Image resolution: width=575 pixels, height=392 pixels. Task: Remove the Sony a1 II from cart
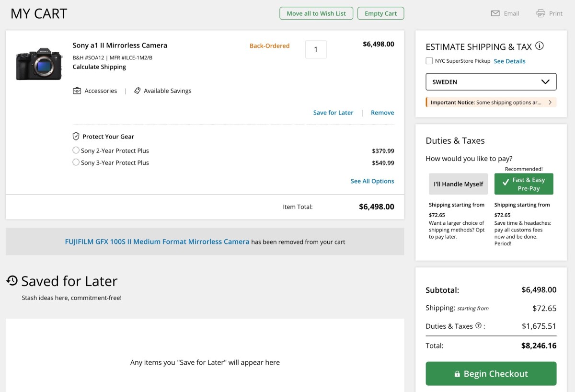(x=382, y=113)
